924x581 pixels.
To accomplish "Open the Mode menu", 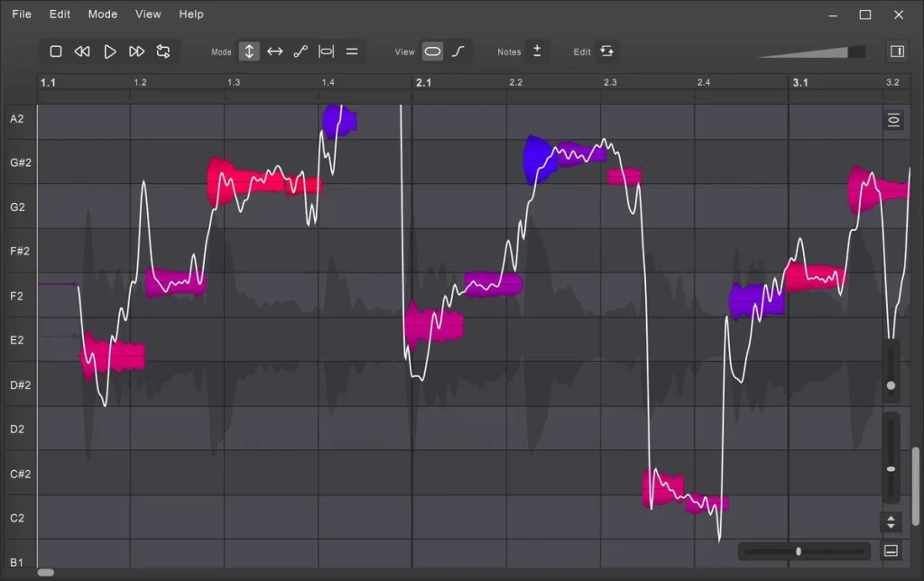I will click(103, 14).
